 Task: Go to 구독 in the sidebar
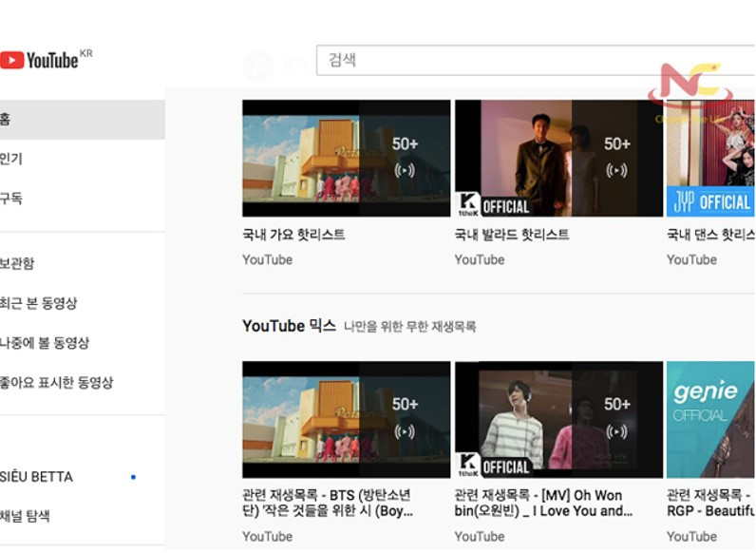pyautogui.click(x=11, y=199)
